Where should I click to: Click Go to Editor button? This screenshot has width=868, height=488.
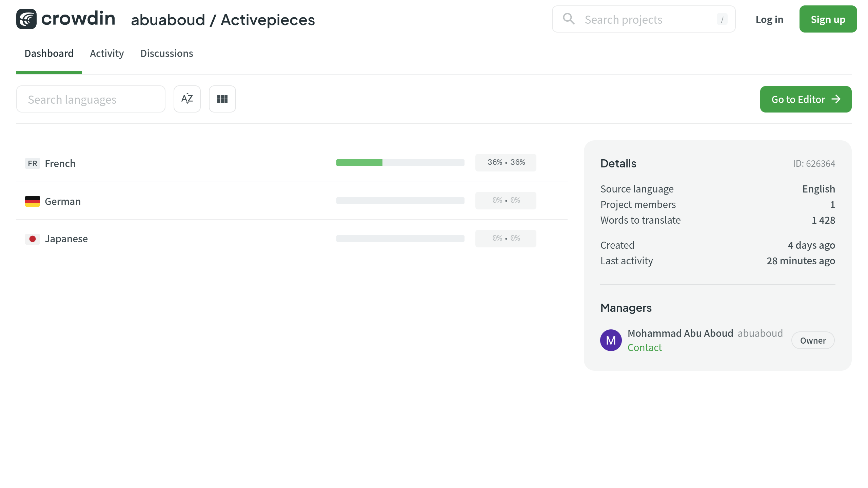[806, 99]
